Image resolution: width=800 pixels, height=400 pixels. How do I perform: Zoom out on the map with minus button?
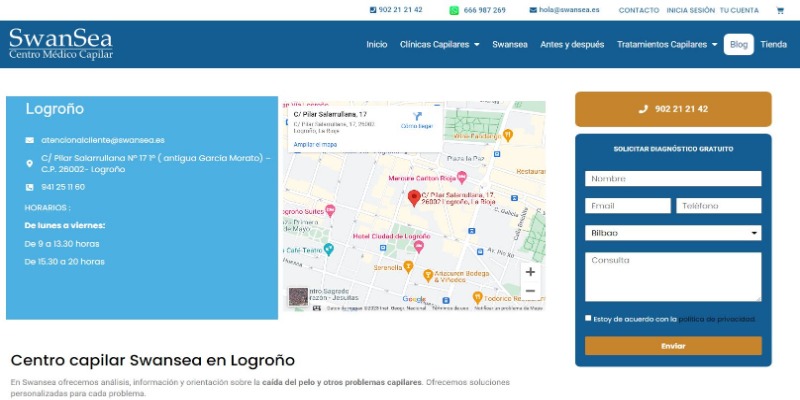point(530,291)
